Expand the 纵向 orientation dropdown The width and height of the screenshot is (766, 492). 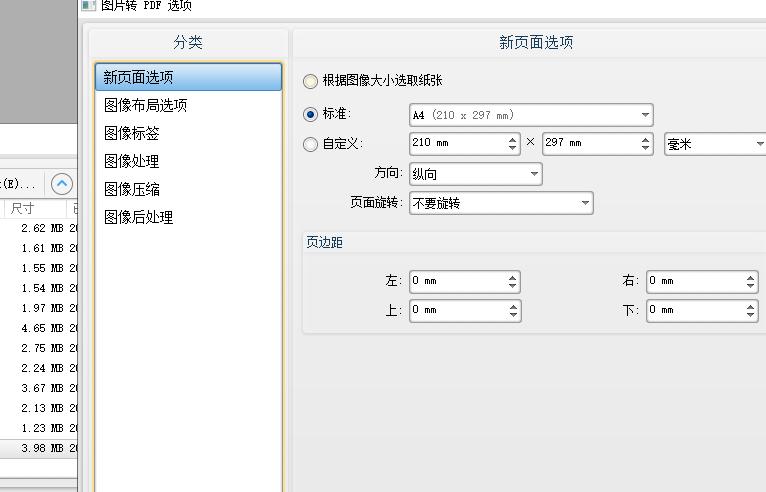475,174
